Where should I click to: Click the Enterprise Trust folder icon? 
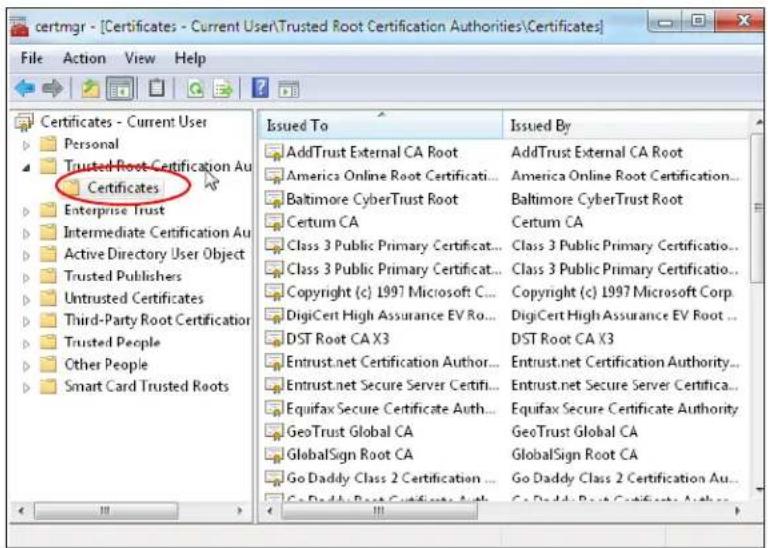pos(48,210)
